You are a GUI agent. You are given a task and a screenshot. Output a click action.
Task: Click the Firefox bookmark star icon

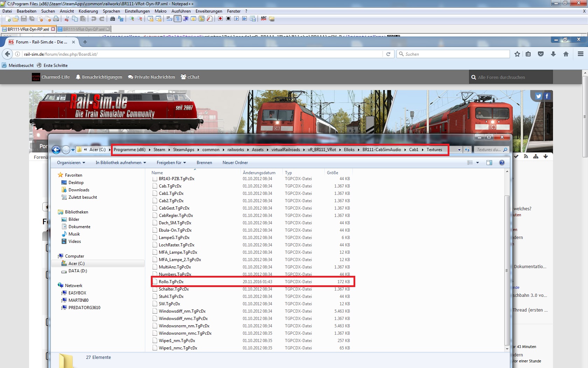pos(517,54)
